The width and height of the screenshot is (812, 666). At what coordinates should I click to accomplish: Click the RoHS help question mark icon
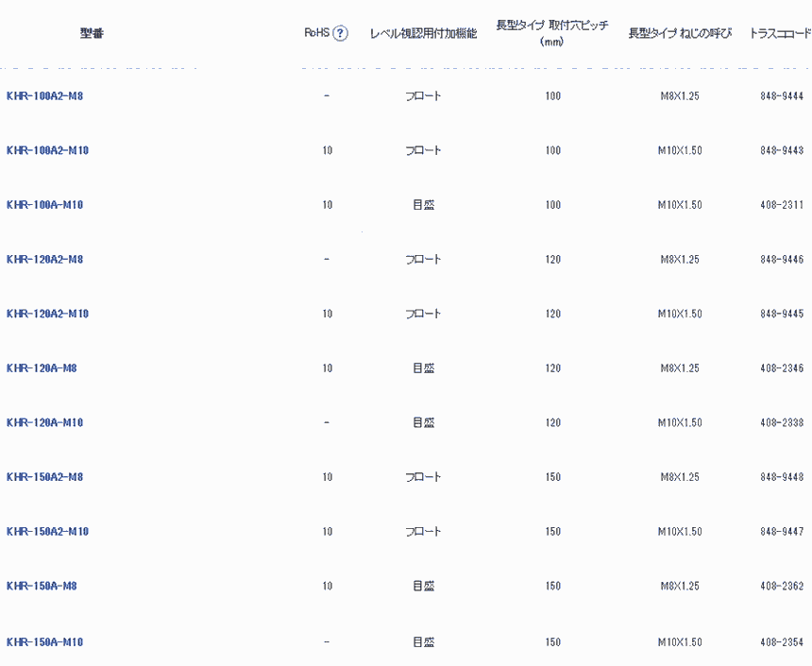pos(341,33)
